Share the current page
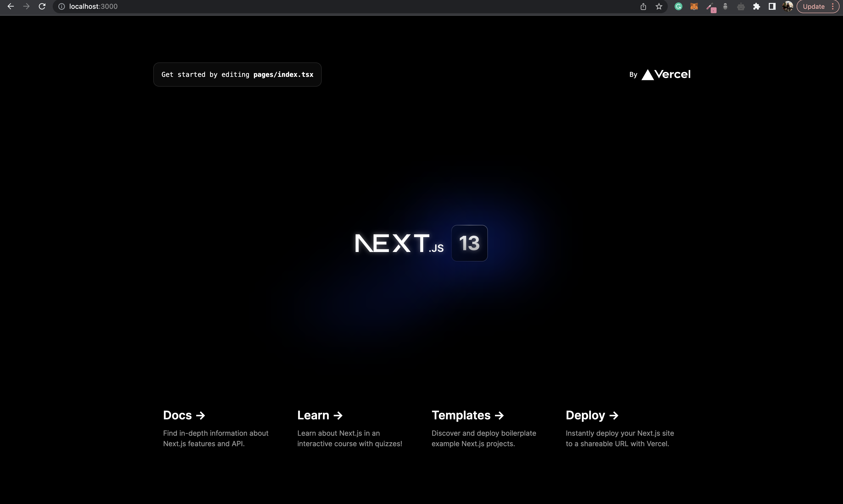The height and width of the screenshot is (504, 843). coord(643,6)
